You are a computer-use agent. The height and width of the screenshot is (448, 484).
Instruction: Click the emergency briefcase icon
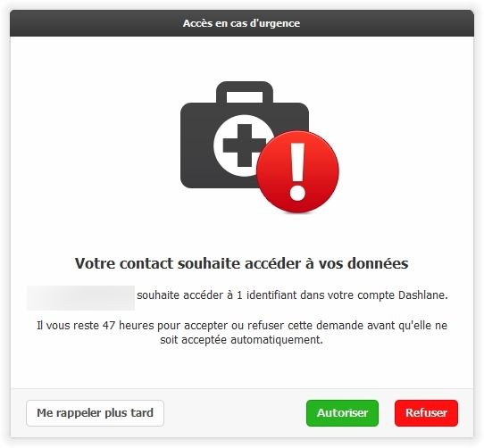(245, 135)
